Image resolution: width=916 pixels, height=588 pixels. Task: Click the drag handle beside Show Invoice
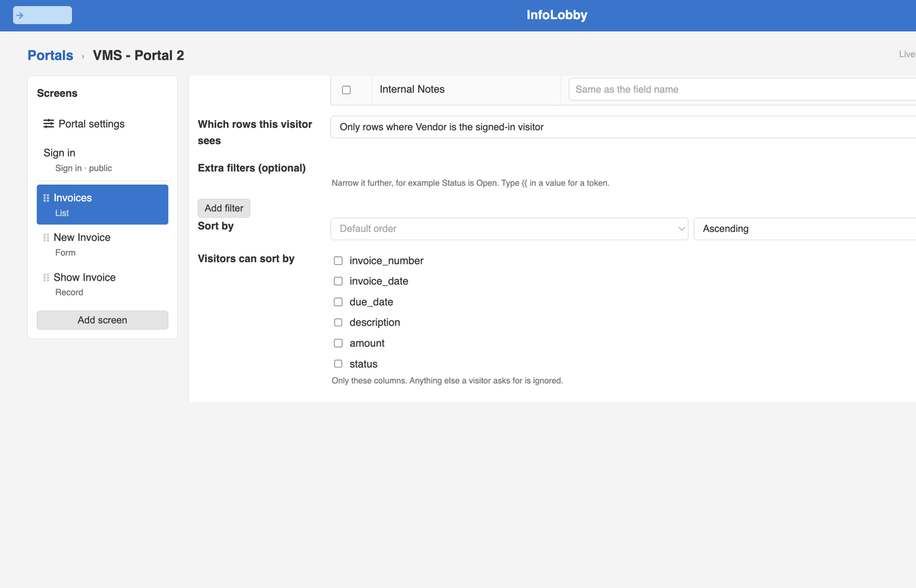pos(46,278)
